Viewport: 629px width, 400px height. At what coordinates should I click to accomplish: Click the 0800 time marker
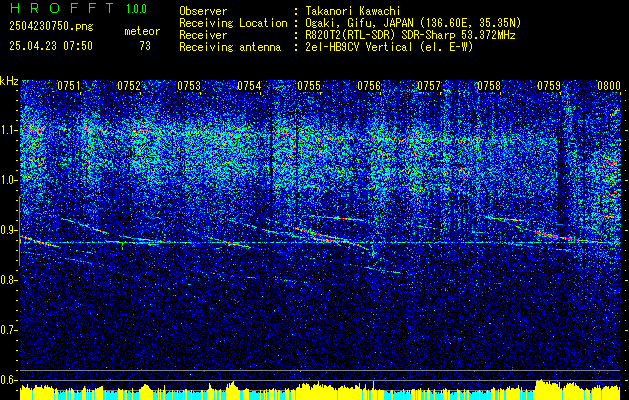click(609, 86)
